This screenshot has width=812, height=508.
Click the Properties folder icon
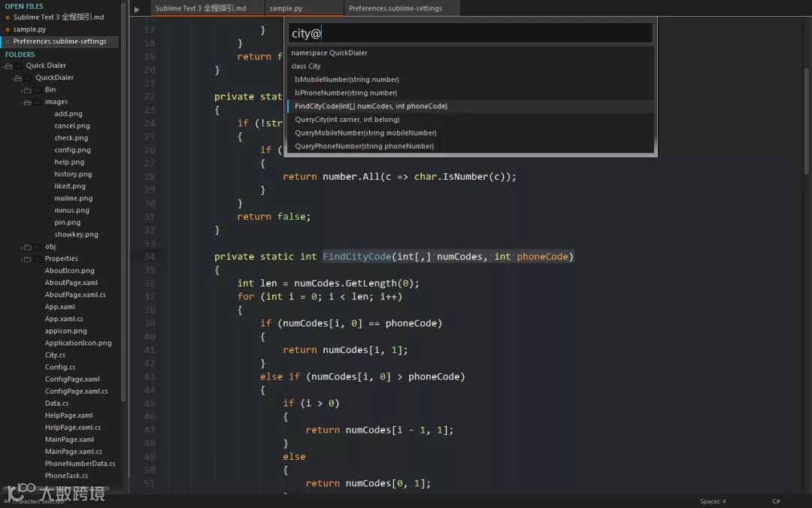38,259
